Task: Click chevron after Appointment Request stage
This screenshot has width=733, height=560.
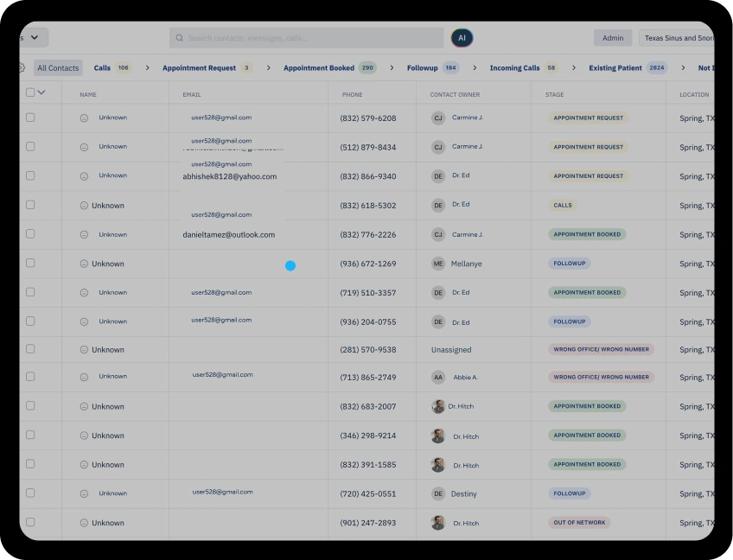Action: click(268, 67)
